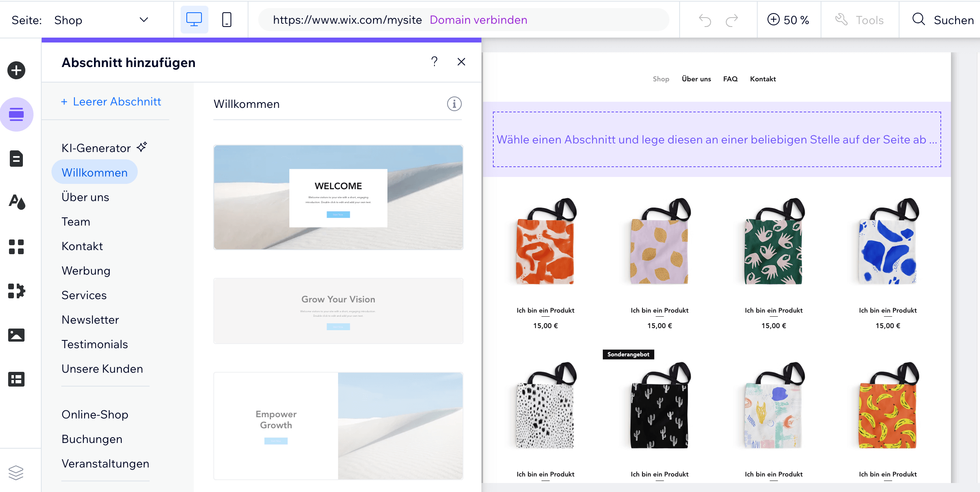Select the Willkommen category
The width and height of the screenshot is (980, 492).
[x=94, y=172]
